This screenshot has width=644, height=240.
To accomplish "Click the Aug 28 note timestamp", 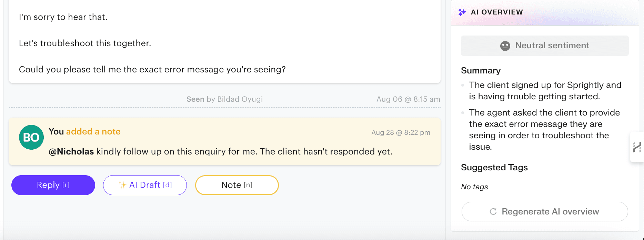I will click(x=400, y=132).
